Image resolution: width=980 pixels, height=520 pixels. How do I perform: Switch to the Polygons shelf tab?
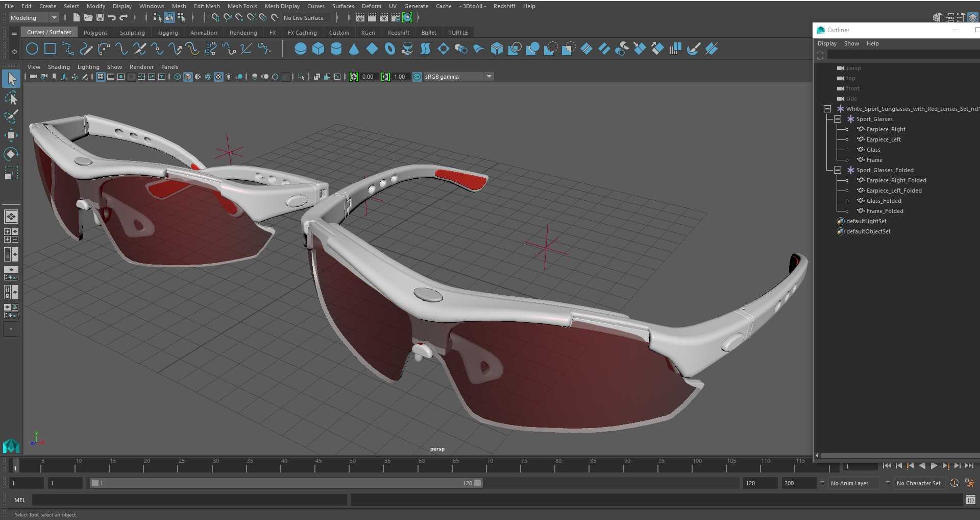point(95,33)
